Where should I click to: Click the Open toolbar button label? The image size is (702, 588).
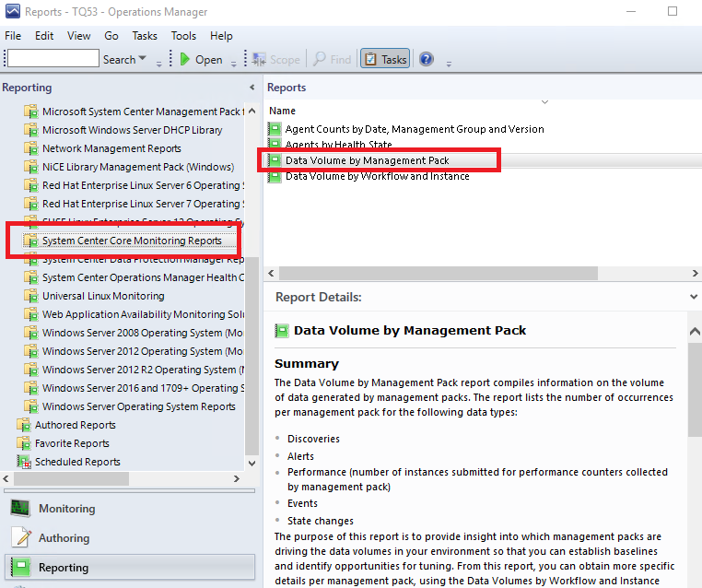(208, 60)
